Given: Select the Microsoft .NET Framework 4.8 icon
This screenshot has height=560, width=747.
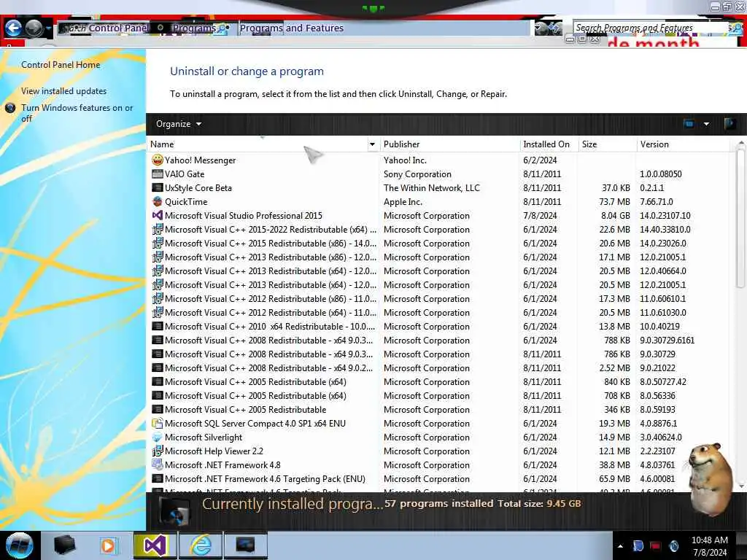Looking at the screenshot, I should [x=158, y=464].
